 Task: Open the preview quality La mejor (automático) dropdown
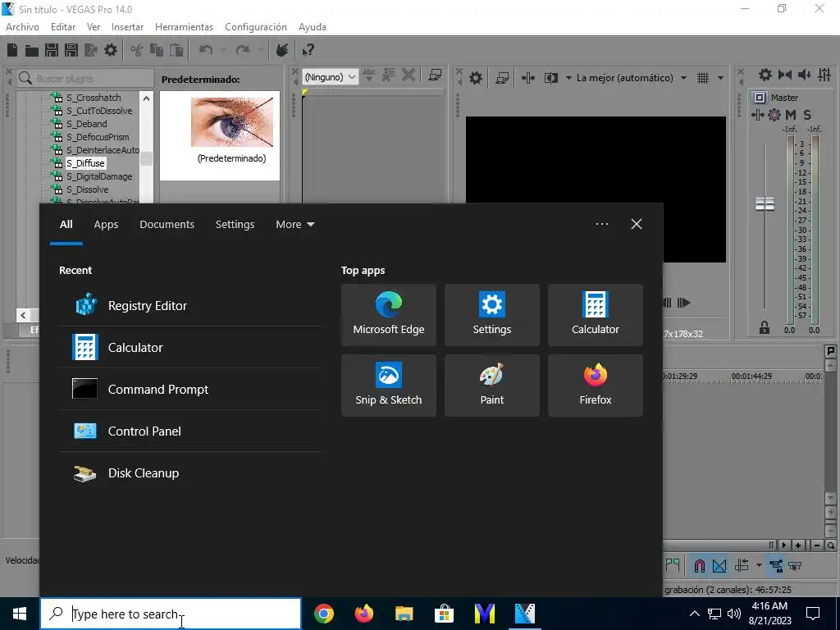(x=631, y=78)
